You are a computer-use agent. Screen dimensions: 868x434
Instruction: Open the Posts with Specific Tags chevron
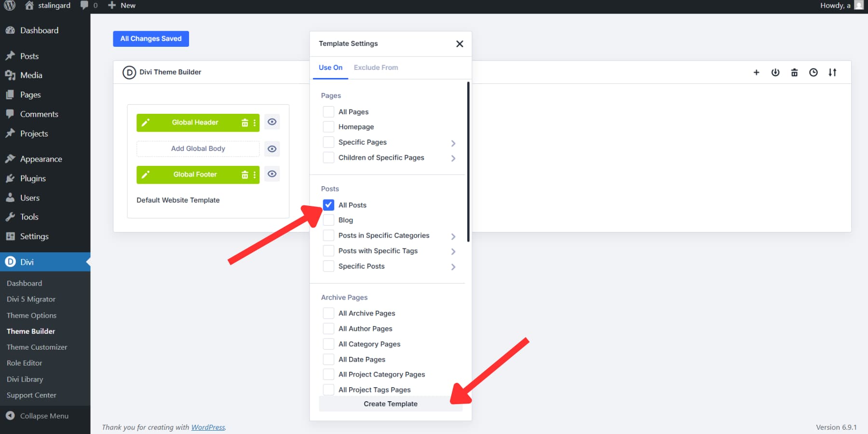tap(453, 251)
